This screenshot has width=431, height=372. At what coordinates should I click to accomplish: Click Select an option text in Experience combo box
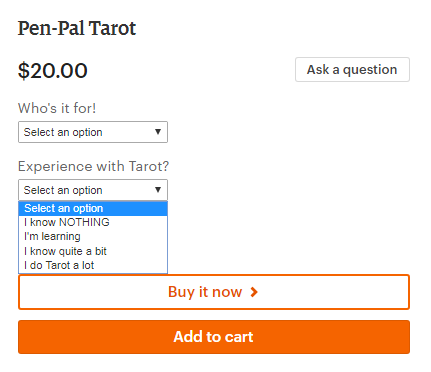(x=63, y=190)
